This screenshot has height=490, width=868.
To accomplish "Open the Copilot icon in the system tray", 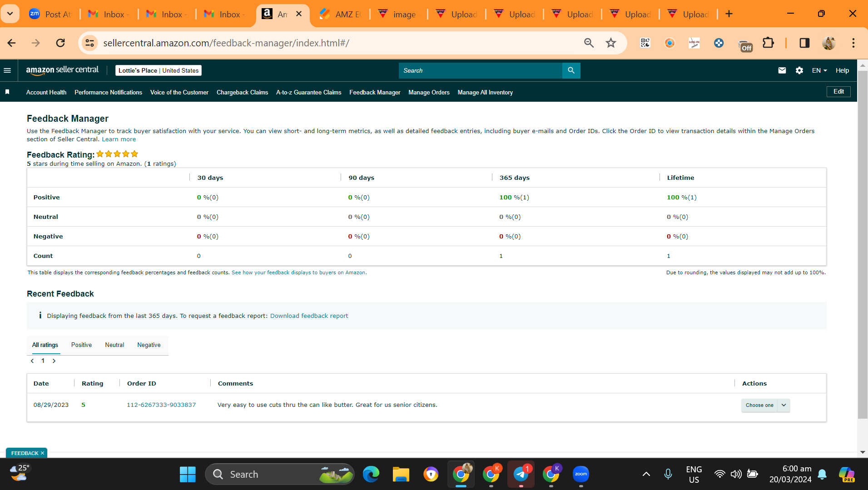I will 847,474.
